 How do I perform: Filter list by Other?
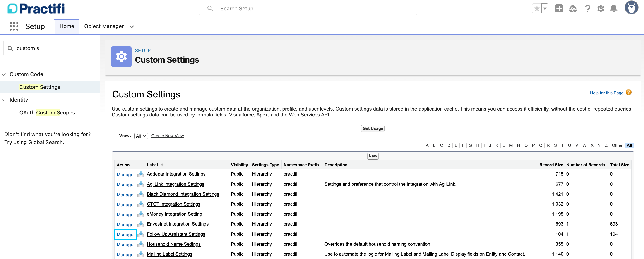point(617,145)
